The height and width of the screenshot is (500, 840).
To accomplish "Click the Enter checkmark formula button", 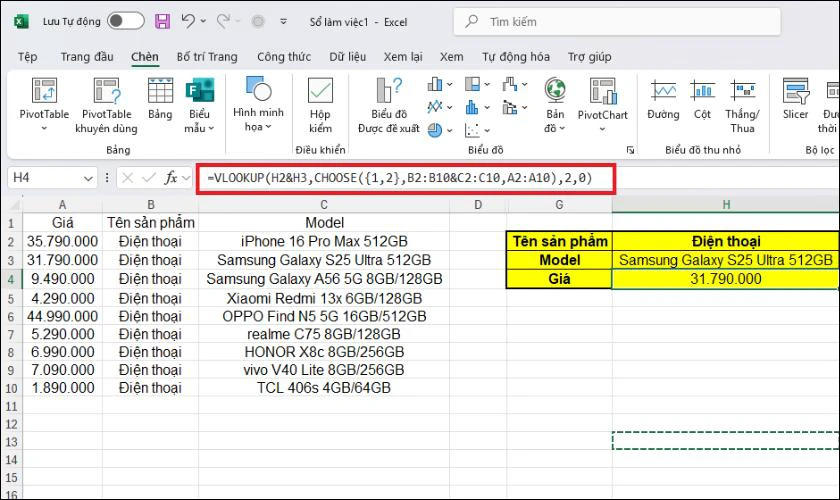I will pyautogui.click(x=149, y=177).
